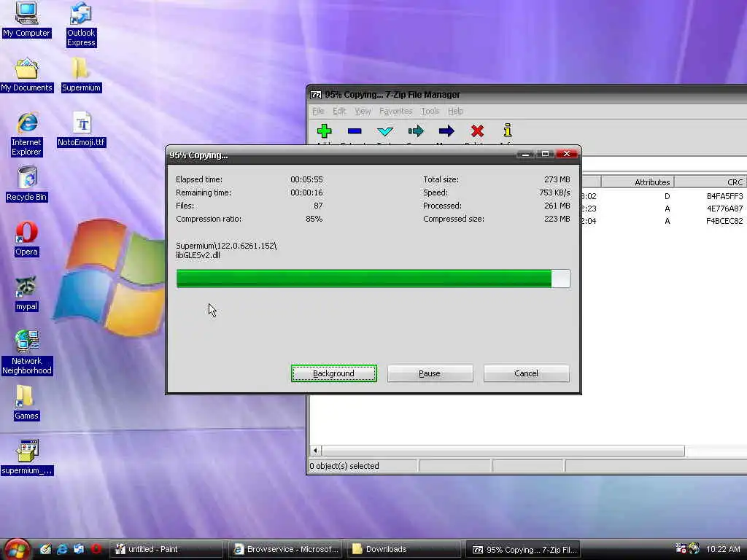Click the system tray network icon

tap(681, 548)
